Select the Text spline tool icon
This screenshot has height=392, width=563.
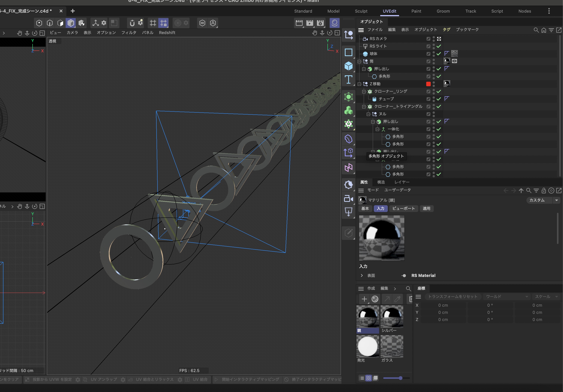coord(348,80)
